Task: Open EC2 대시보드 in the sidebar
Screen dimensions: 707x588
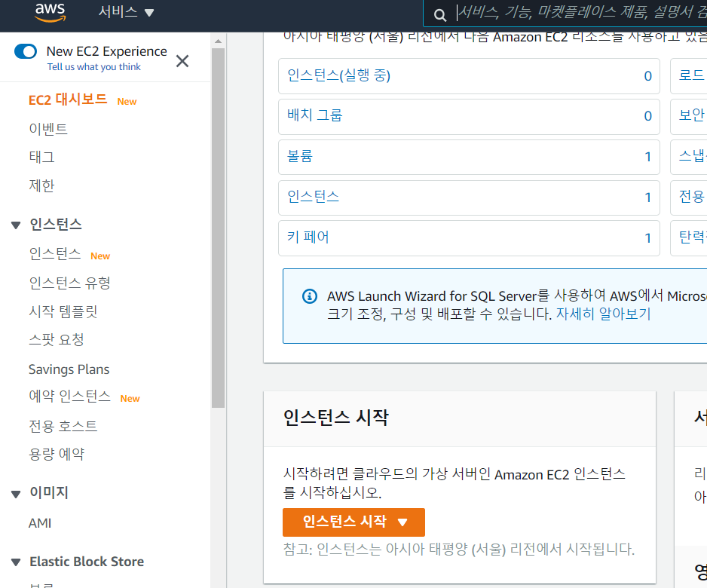Action: click(68, 100)
